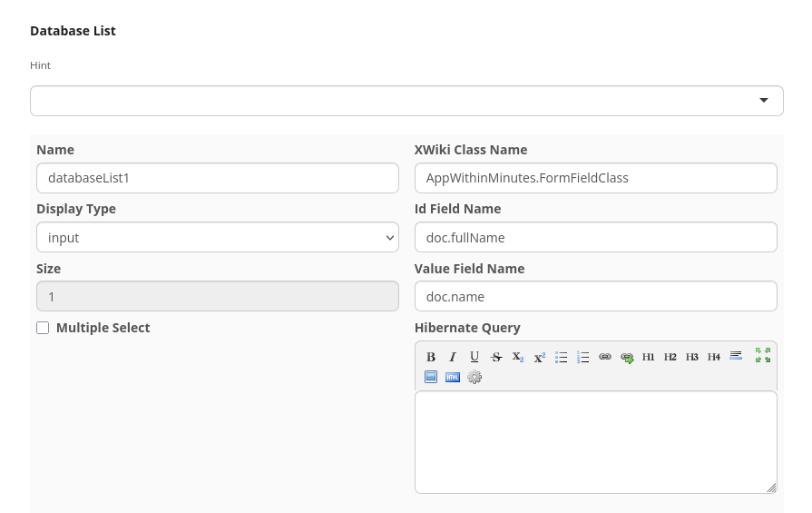The width and height of the screenshot is (812, 513).
Task: Click the insert link icon
Action: click(605, 357)
